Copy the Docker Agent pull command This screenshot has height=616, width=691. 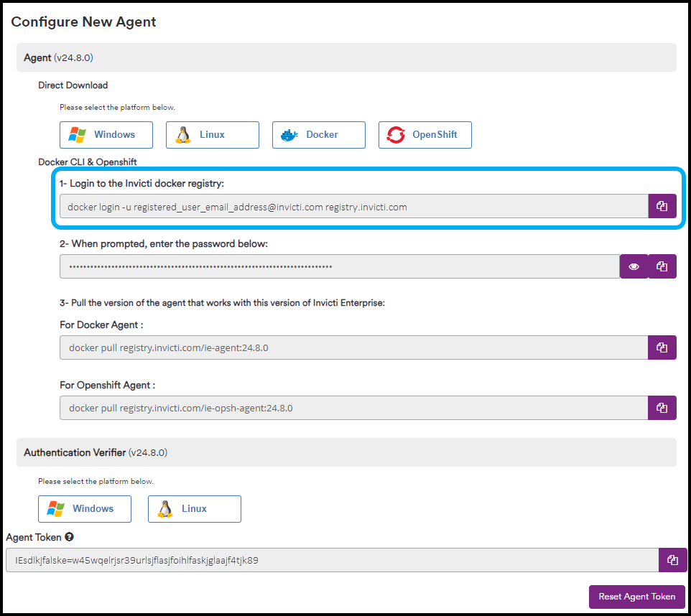pos(662,347)
